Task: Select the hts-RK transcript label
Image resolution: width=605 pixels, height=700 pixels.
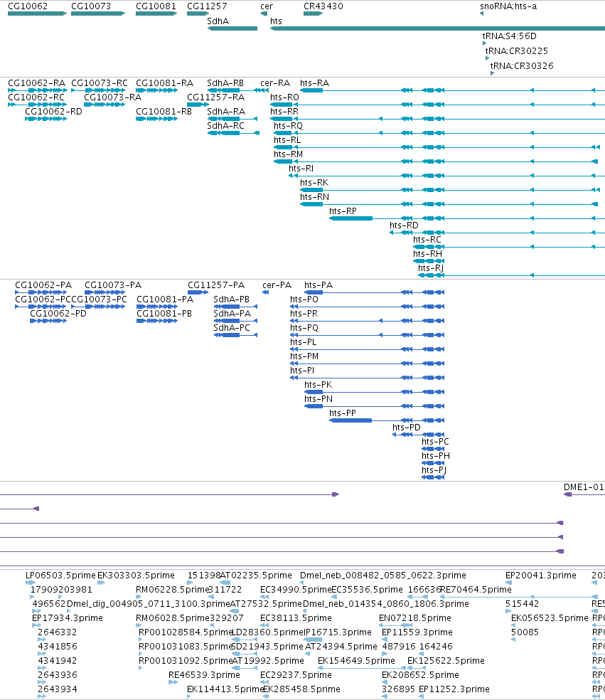Action: [x=314, y=183]
